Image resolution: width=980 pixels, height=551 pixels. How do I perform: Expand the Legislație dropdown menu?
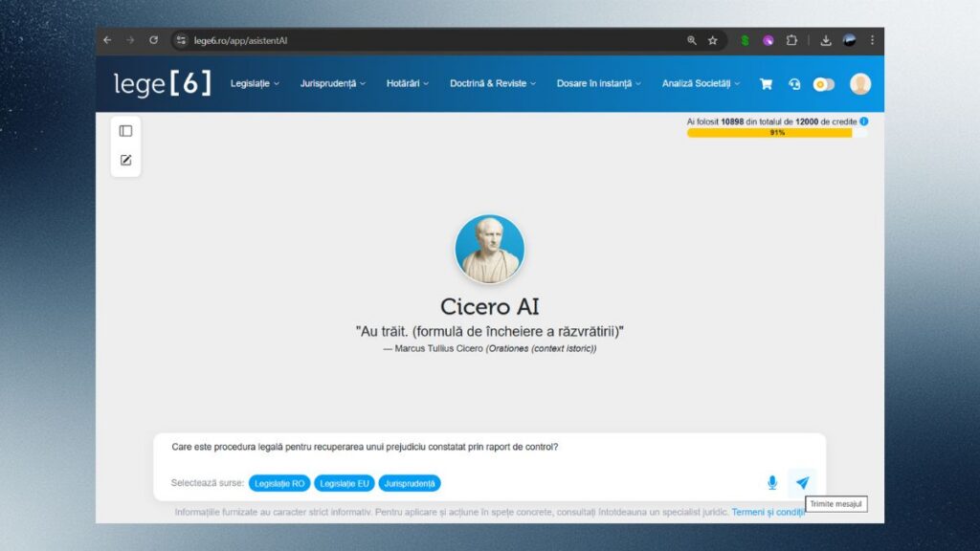[255, 84]
